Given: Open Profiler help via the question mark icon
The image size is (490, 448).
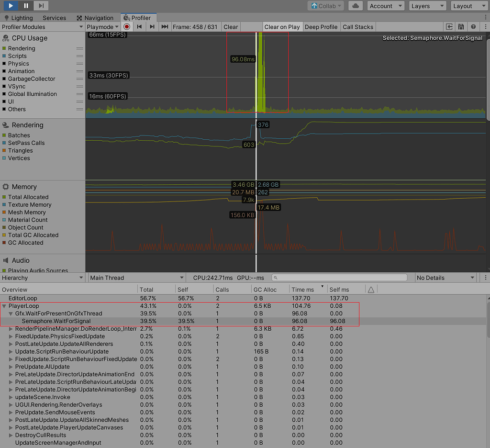Looking at the screenshot, I should tap(473, 26).
